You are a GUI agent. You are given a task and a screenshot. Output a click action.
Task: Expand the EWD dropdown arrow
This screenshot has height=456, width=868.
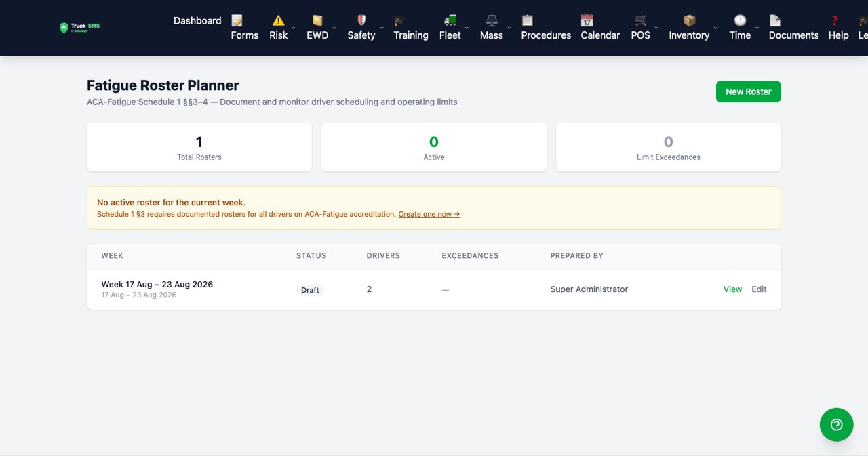pyautogui.click(x=334, y=28)
